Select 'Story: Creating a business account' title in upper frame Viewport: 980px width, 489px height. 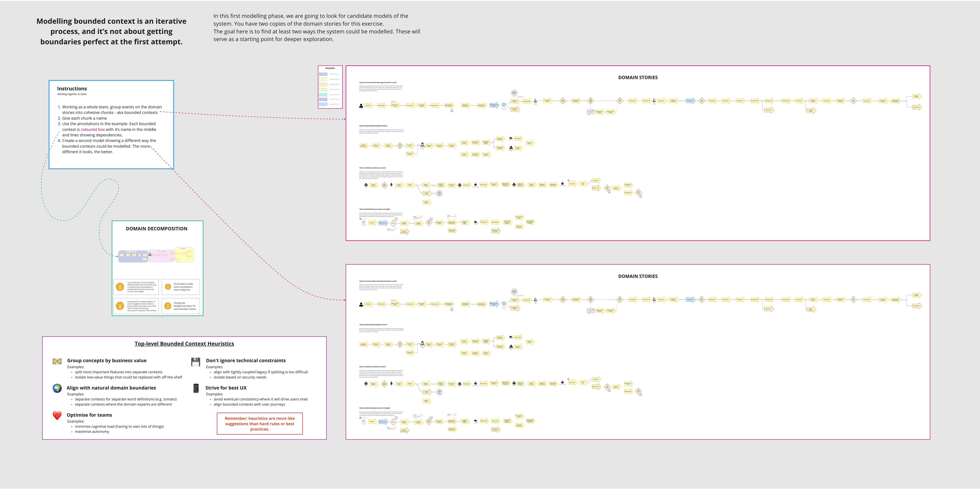(372, 168)
